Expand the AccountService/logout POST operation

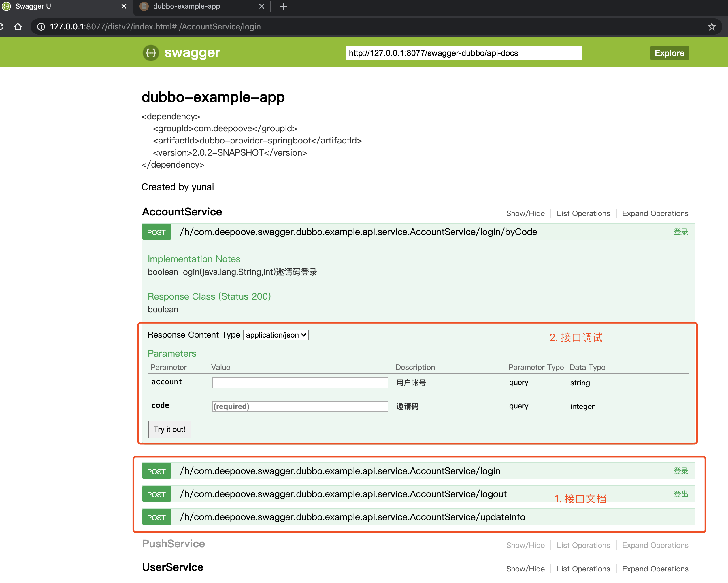point(343,494)
